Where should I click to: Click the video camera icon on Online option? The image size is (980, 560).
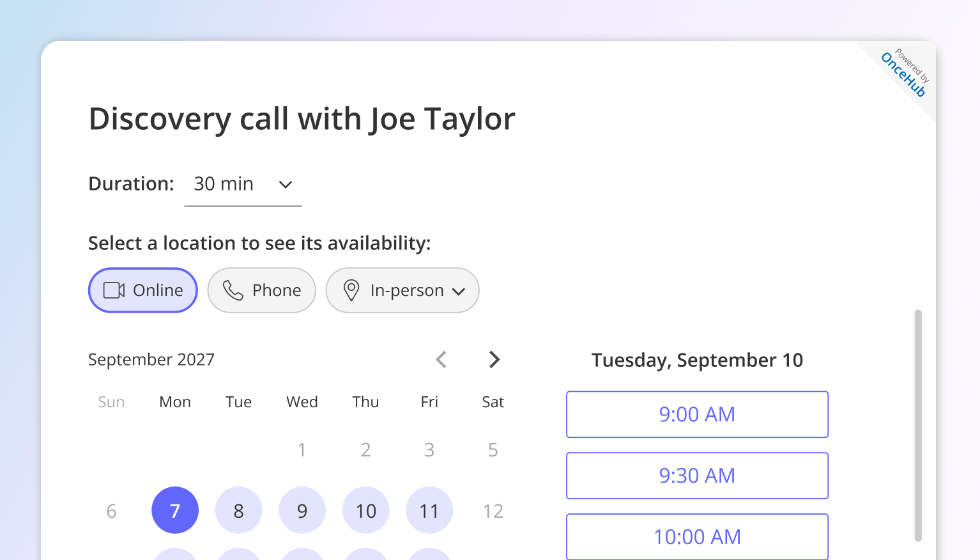[x=112, y=290]
